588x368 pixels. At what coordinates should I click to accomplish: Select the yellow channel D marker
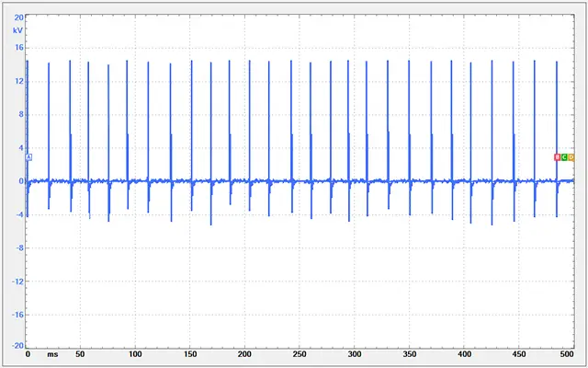pos(571,157)
